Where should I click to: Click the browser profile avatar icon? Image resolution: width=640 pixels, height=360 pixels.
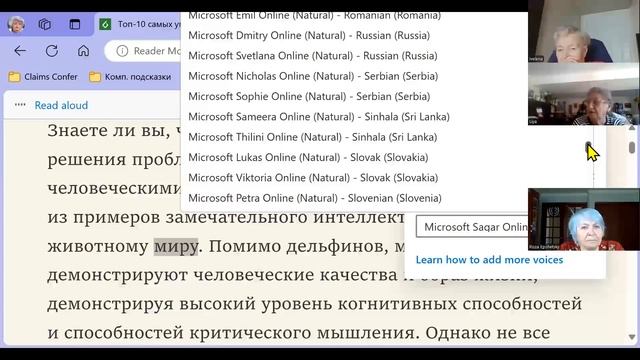(x=16, y=24)
